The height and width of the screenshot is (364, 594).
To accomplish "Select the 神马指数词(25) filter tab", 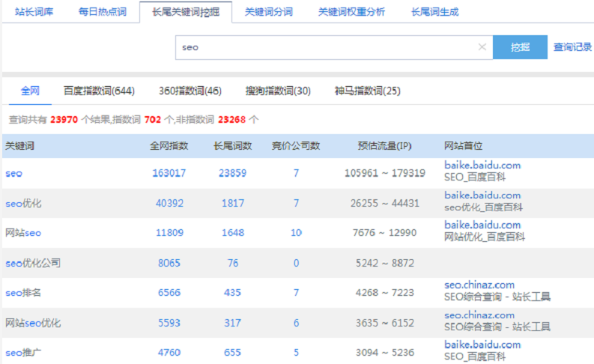I will 367,91.
